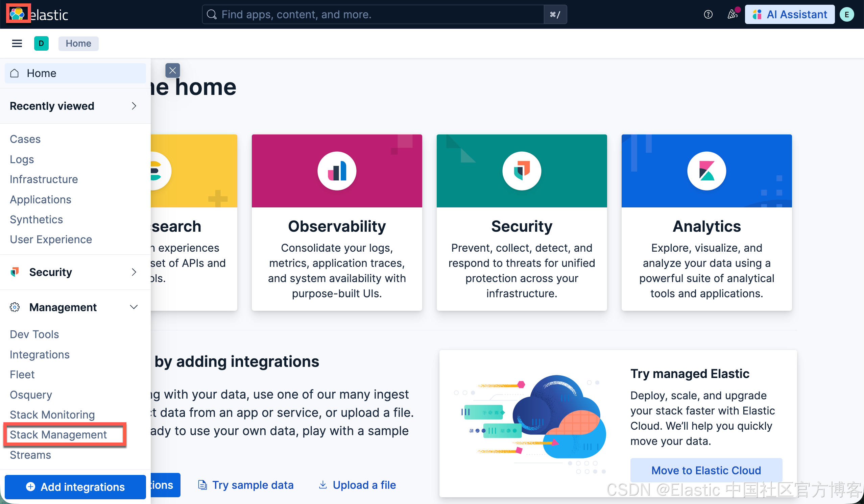Click the Elastic logo icon

[18, 14]
